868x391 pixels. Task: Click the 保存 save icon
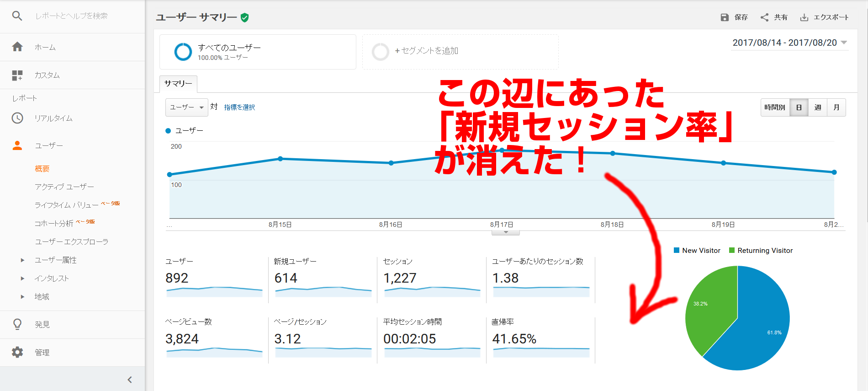(725, 17)
